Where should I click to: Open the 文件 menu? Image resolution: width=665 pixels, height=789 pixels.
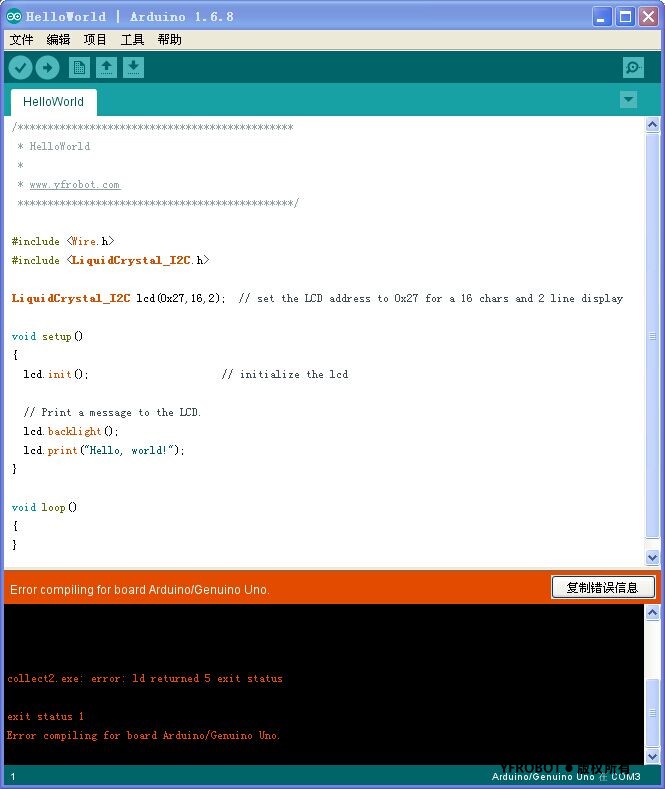(21, 40)
